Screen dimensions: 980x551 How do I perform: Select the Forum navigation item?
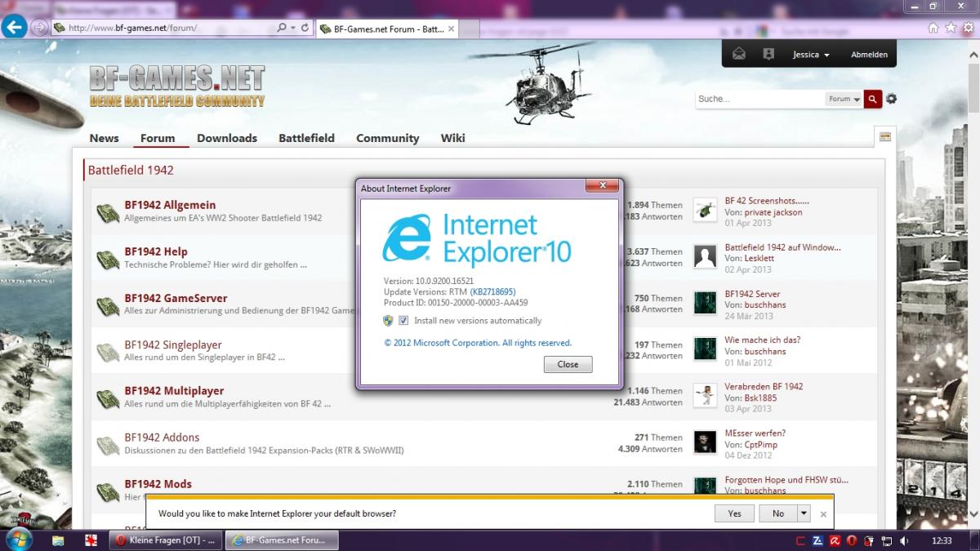coord(158,138)
